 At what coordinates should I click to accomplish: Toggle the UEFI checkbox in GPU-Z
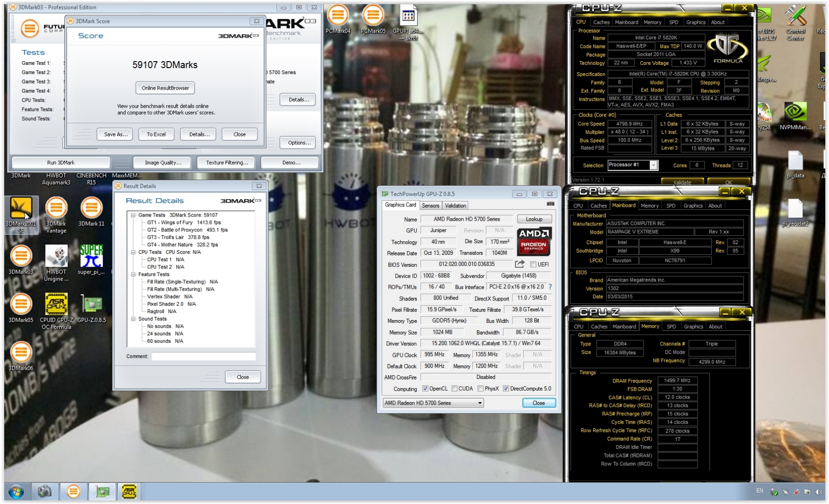(x=533, y=265)
